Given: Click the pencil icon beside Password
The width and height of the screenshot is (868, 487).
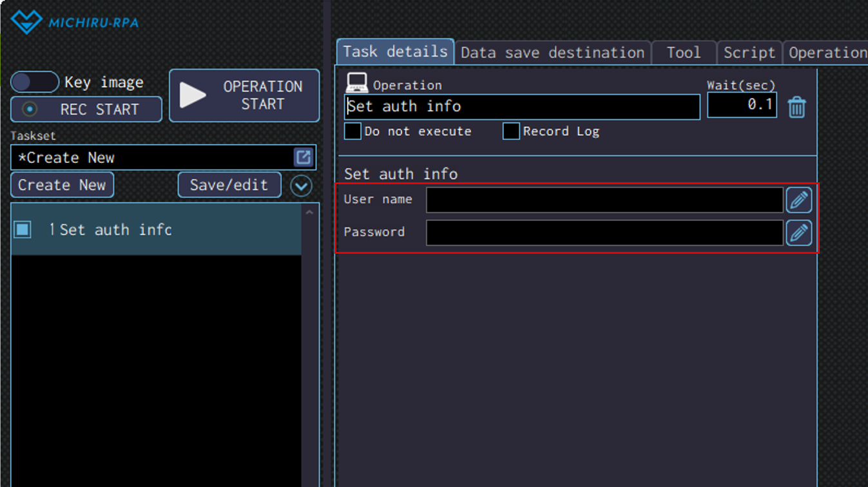Looking at the screenshot, I should [x=798, y=233].
